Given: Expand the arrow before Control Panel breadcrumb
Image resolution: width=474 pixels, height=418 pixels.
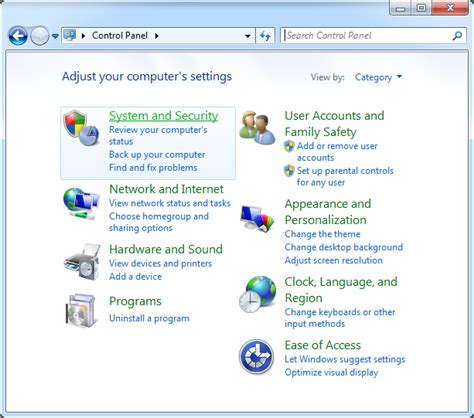Looking at the screenshot, I should pyautogui.click(x=83, y=36).
